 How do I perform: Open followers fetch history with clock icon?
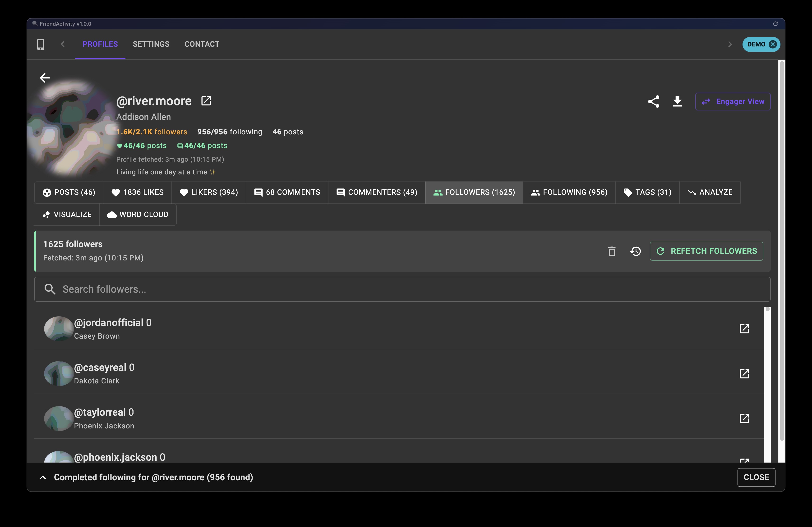[635, 251]
